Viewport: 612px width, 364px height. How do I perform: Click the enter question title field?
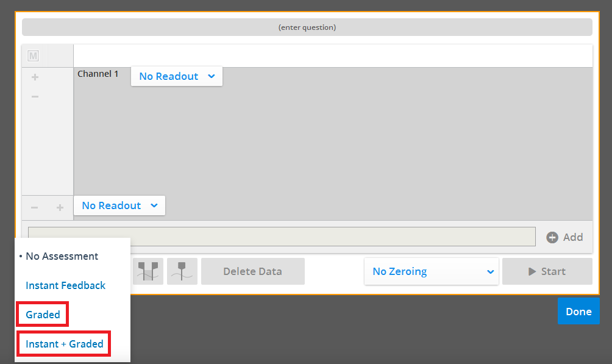pos(307,27)
